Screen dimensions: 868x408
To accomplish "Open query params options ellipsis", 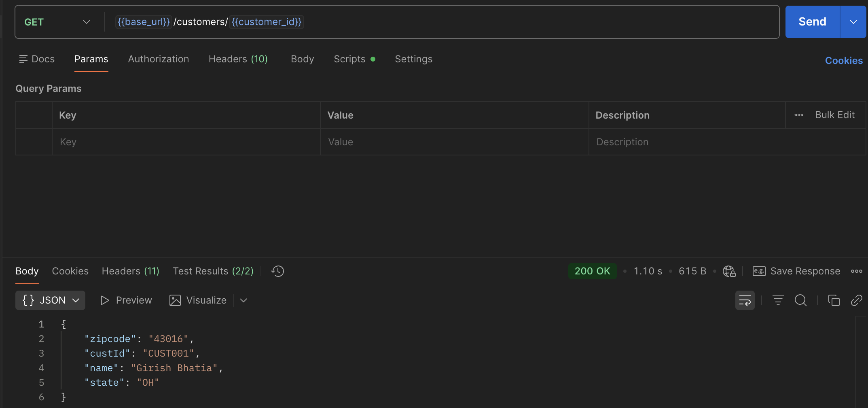I will pos(799,115).
